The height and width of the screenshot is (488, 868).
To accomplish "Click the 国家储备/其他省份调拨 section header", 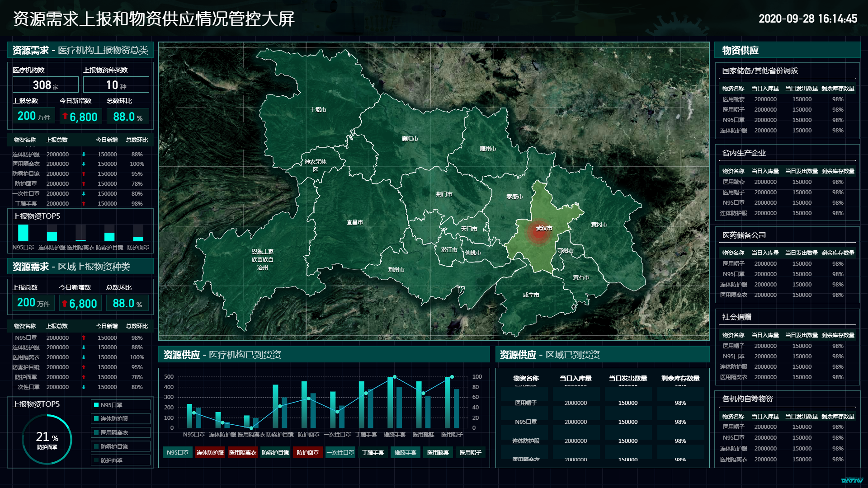I will click(x=759, y=70).
